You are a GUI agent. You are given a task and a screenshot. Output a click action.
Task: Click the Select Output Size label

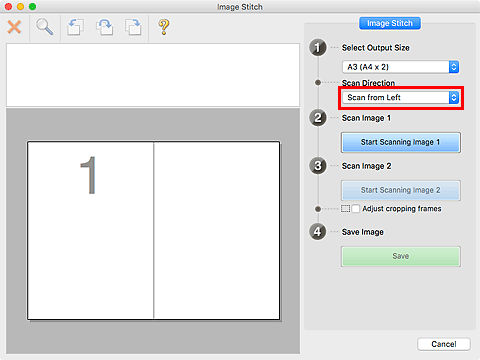(375, 48)
